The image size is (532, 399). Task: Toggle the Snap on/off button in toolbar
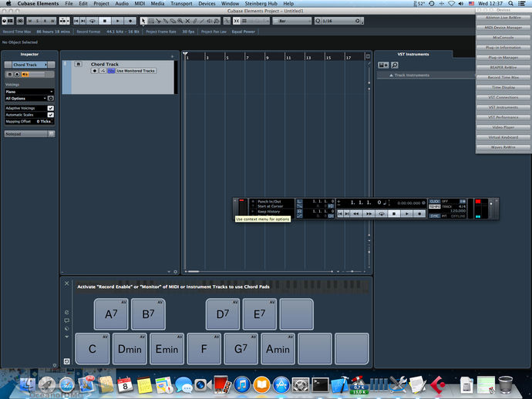pyautogui.click(x=237, y=21)
